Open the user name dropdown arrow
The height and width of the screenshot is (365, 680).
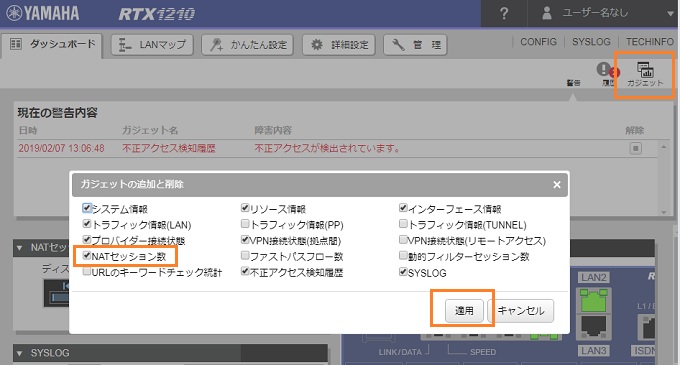click(x=671, y=13)
